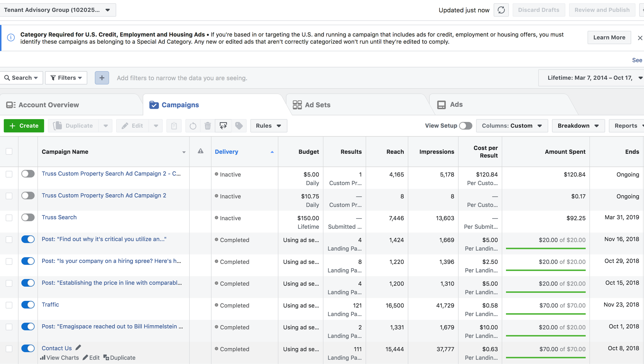Image resolution: width=644 pixels, height=364 pixels.
Task: Click the trash delete icon in toolbar
Action: click(208, 126)
